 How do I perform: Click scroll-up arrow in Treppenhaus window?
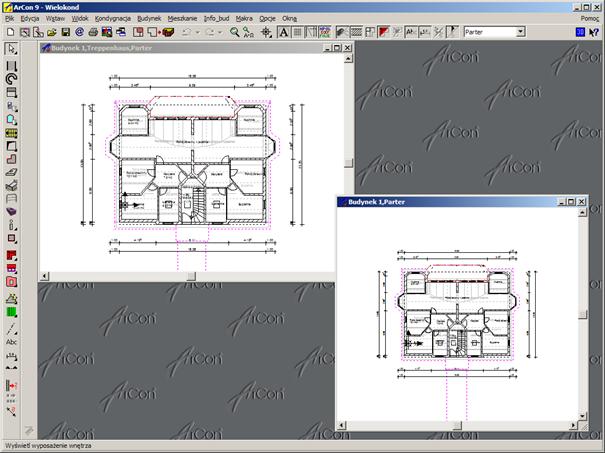[348, 58]
